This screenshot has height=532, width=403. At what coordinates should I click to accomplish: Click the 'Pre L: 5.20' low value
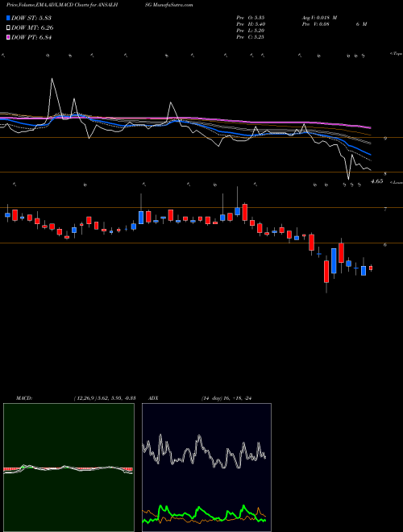pyautogui.click(x=251, y=31)
